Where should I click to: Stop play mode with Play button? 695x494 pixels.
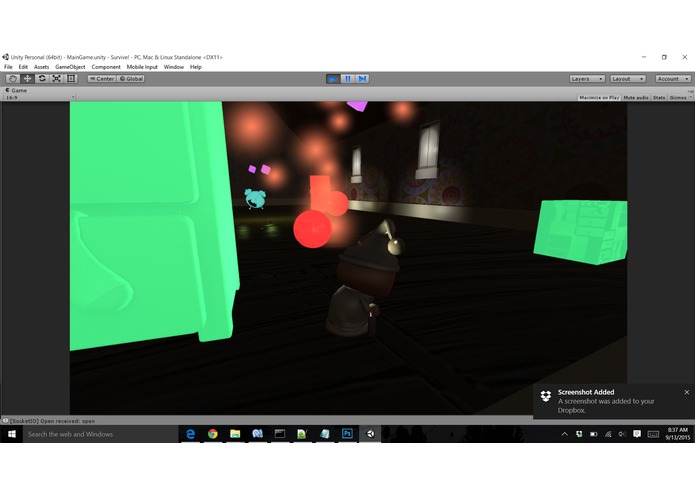[333, 79]
